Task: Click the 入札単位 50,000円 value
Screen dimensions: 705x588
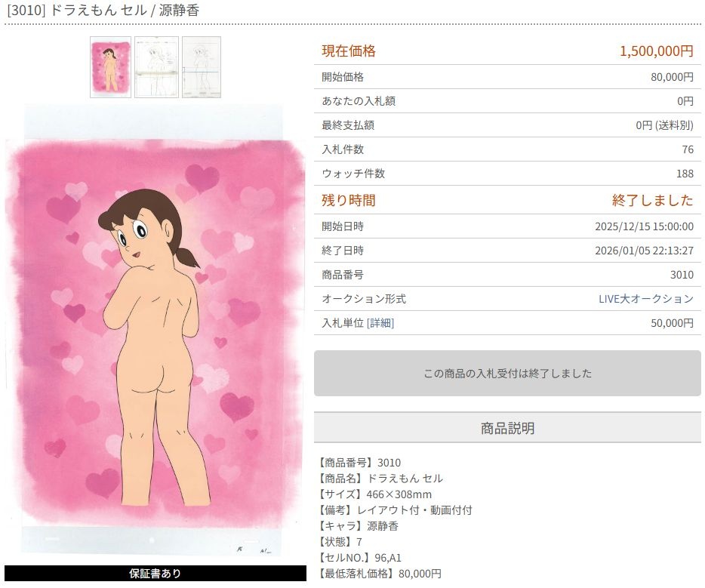Action: tap(673, 323)
